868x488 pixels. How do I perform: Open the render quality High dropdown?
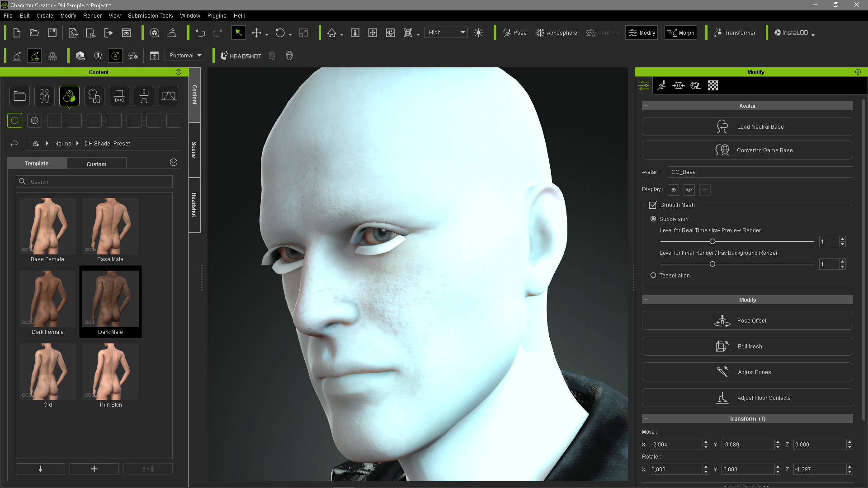point(446,33)
